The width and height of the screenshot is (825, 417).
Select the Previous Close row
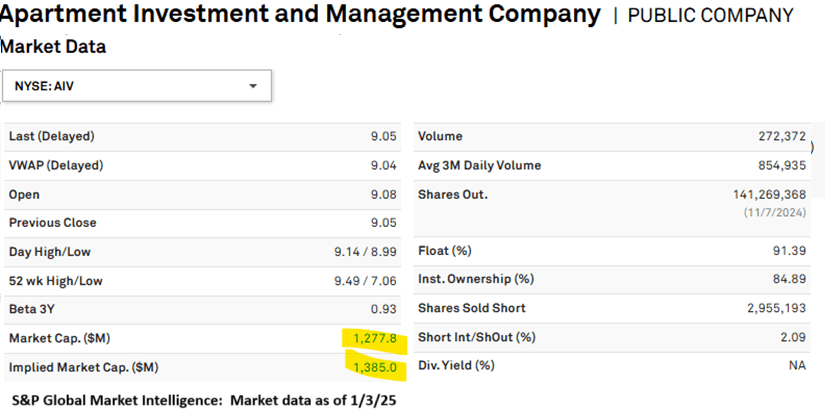[x=200, y=223]
